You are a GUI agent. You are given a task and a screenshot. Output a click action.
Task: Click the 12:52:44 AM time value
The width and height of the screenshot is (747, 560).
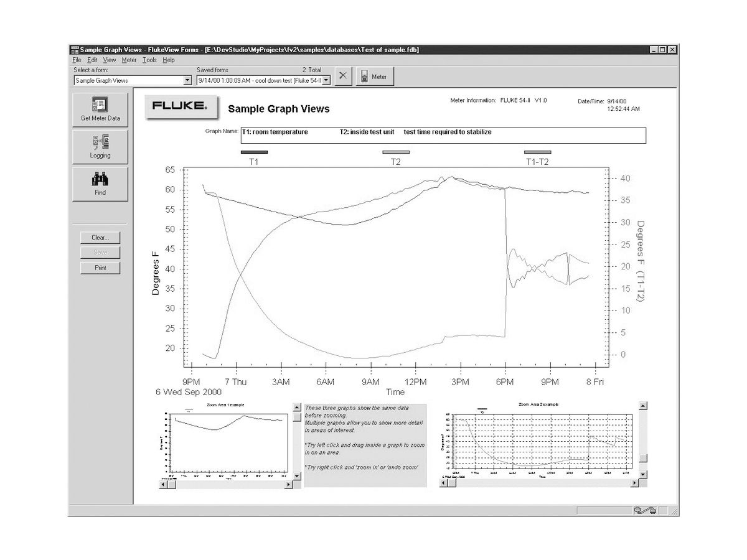623,109
